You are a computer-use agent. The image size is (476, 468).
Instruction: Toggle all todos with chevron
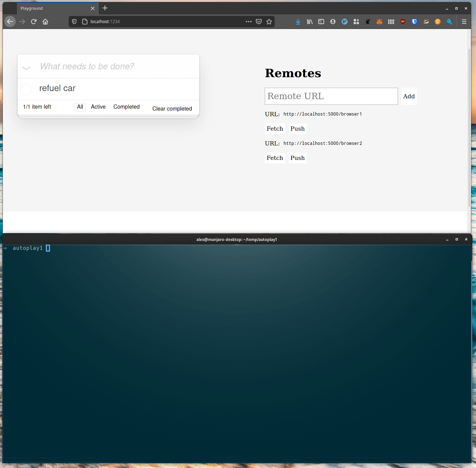(26, 67)
